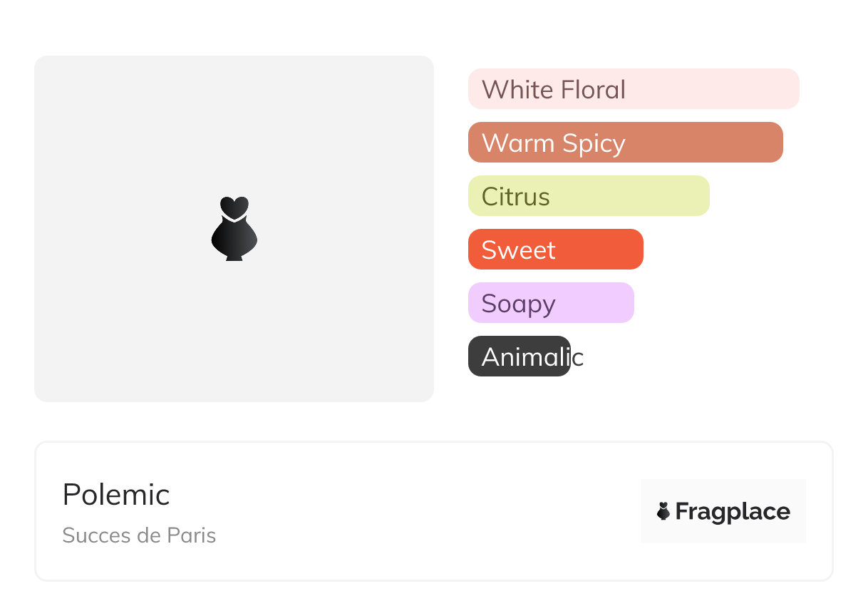Click the blank orange-red portion of Sweet bar
This screenshot has width=868, height=616.
(600, 250)
